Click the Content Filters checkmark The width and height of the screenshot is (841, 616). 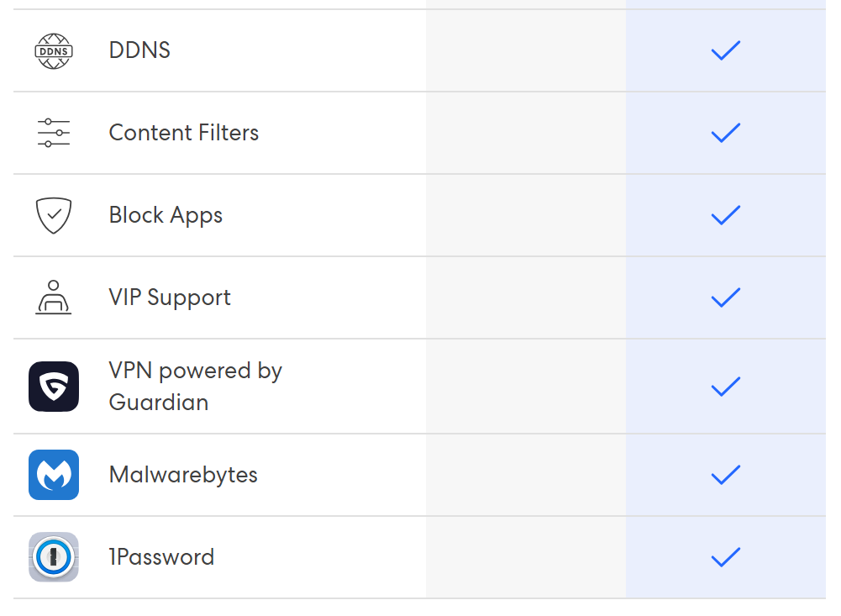725,133
